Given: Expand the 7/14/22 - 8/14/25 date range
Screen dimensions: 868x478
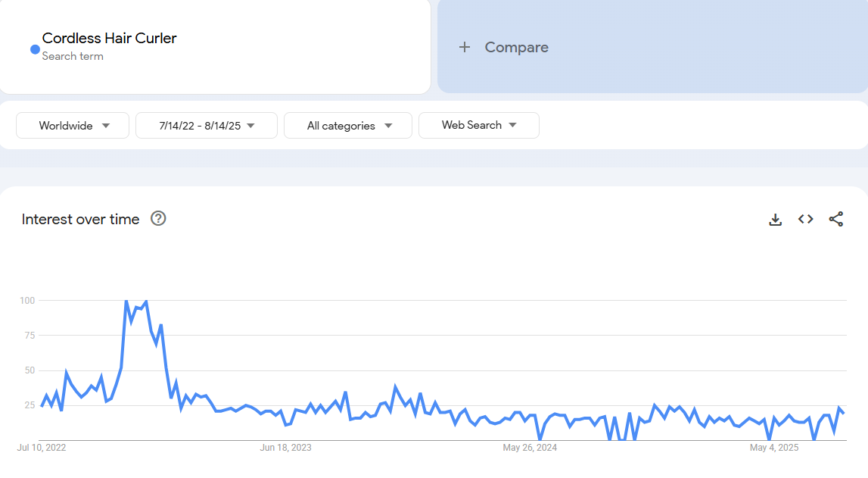Looking at the screenshot, I should click(x=207, y=126).
